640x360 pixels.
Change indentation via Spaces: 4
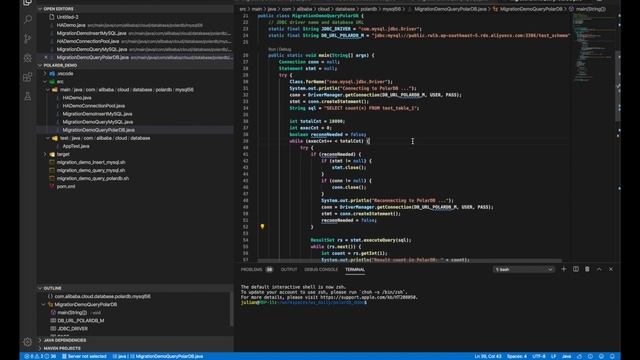click(x=517, y=356)
